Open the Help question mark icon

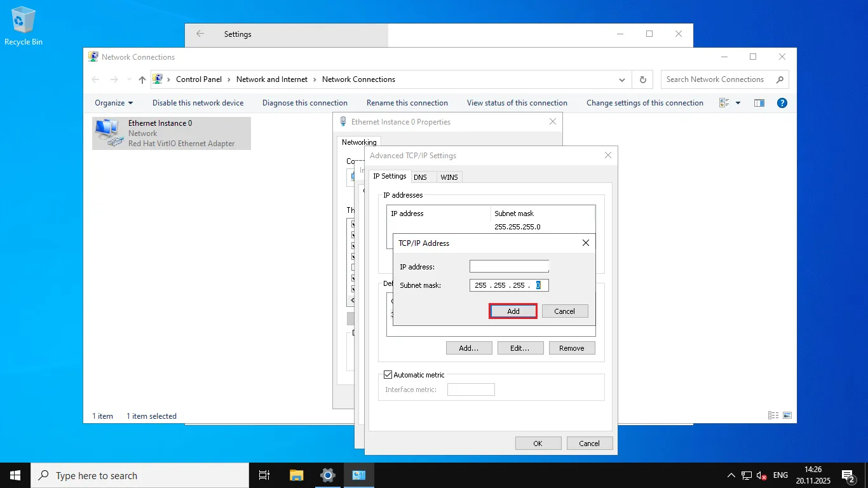pos(782,103)
